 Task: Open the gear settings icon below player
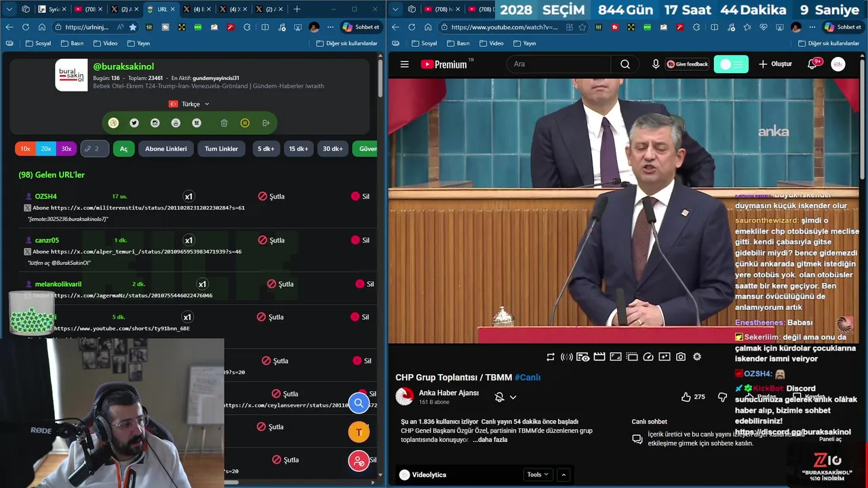696,357
